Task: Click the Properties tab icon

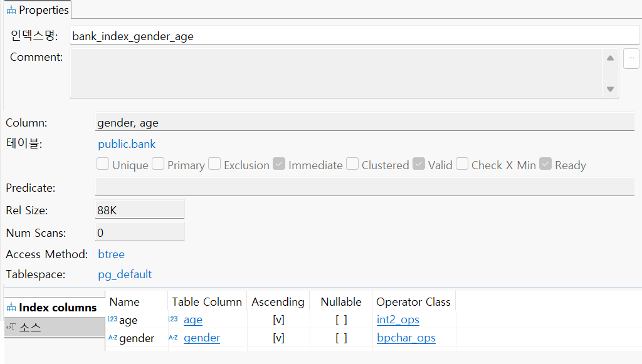Action: tap(11, 10)
